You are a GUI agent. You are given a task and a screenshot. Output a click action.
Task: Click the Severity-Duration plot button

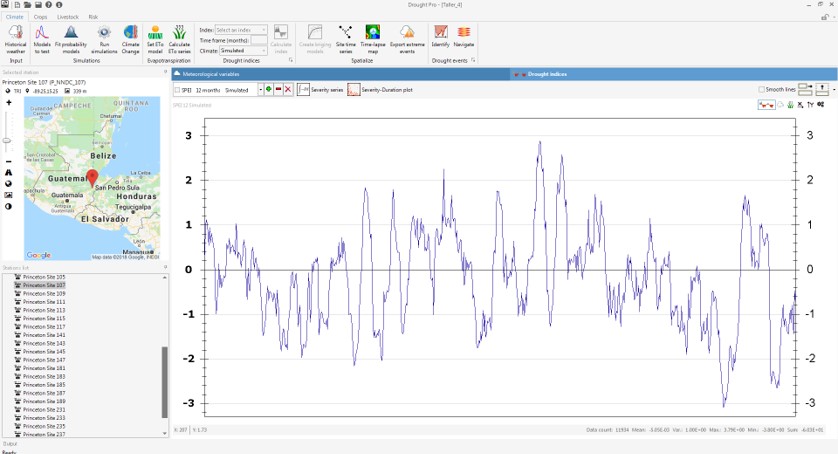tap(380, 90)
